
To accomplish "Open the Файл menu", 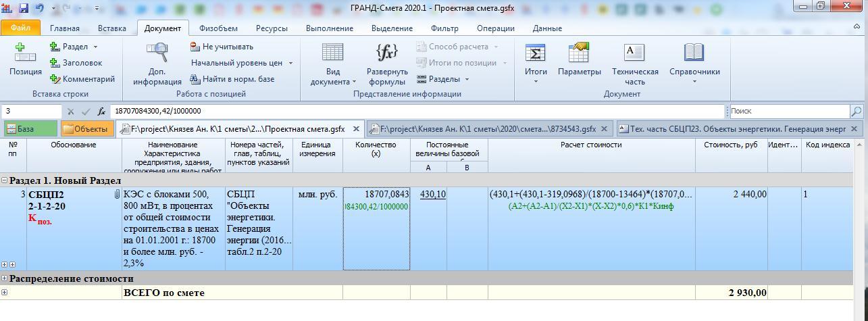I will (20, 28).
